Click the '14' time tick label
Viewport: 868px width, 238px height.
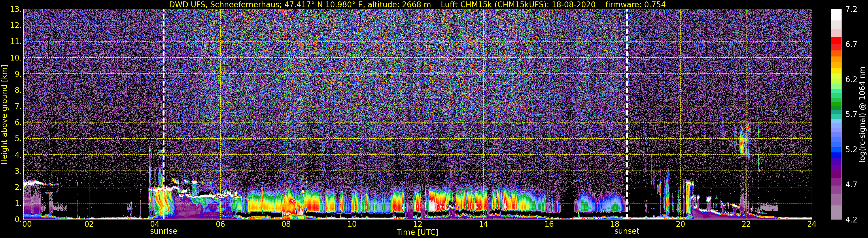(483, 224)
